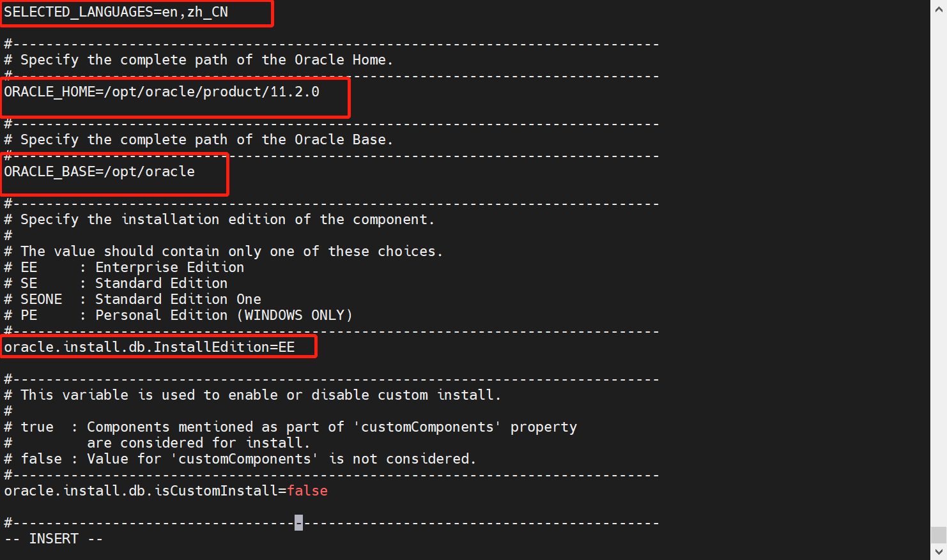Viewport: 947px width, 560px height.
Task: Click comment about Oracle Home complete path
Action: click(x=198, y=60)
